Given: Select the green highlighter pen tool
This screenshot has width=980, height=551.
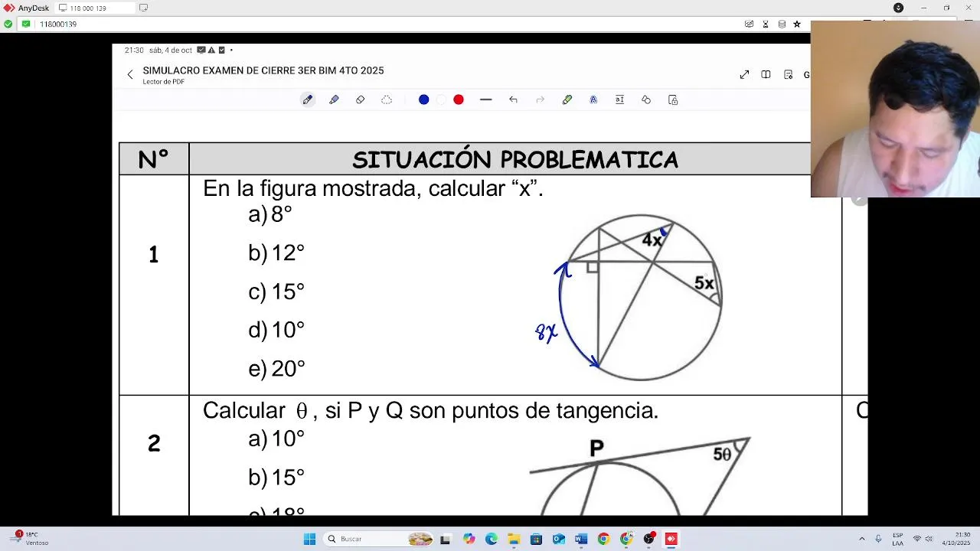Looking at the screenshot, I should pos(567,99).
